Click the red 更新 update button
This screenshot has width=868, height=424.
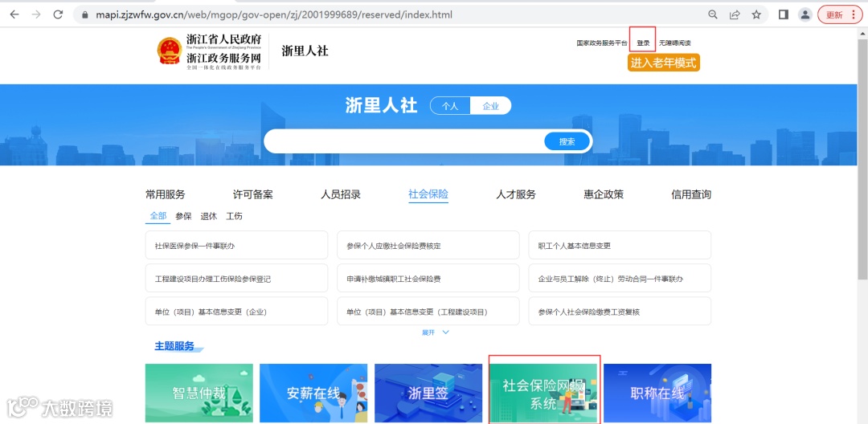840,15
